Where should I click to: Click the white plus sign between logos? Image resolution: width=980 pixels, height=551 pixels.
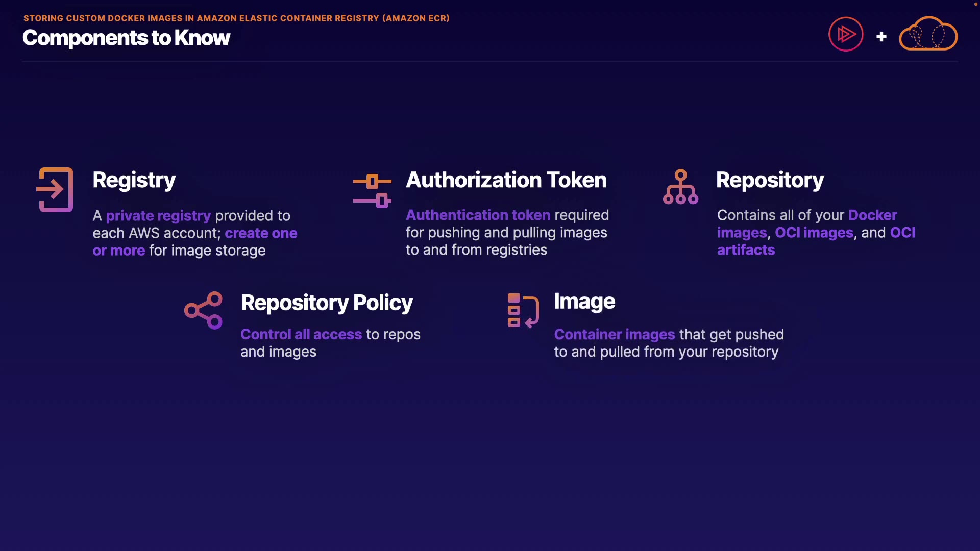coord(881,37)
